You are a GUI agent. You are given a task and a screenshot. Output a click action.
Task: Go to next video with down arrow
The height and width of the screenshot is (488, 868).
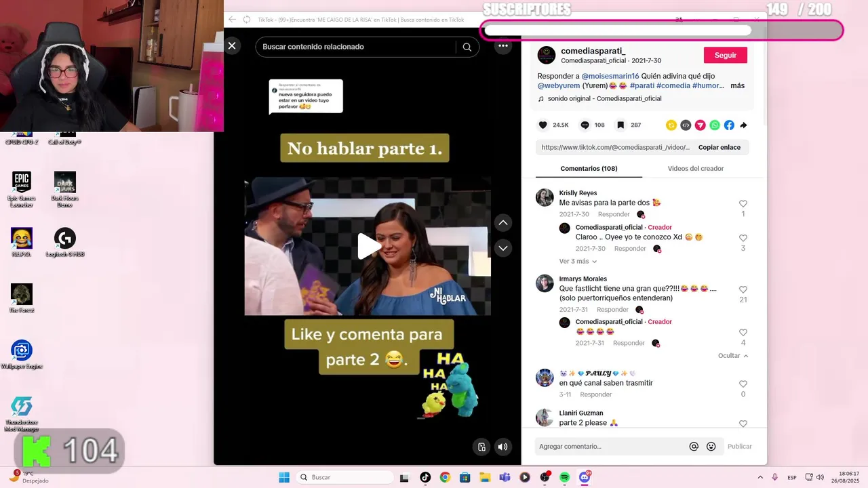502,248
